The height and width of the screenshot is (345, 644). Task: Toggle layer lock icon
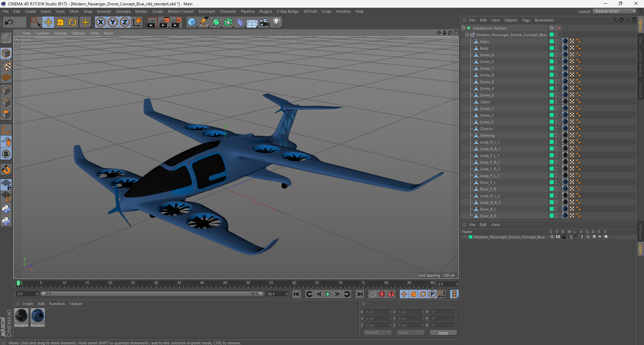[x=576, y=237]
